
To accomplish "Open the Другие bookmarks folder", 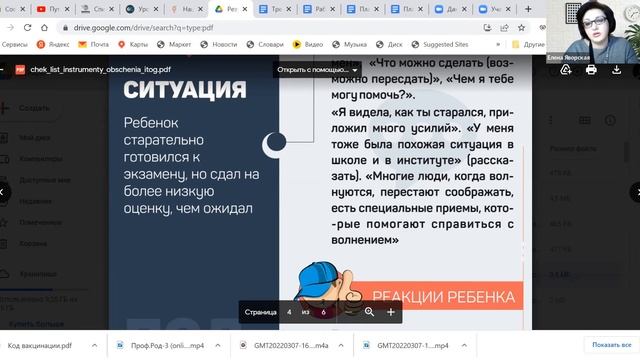I will (528, 44).
